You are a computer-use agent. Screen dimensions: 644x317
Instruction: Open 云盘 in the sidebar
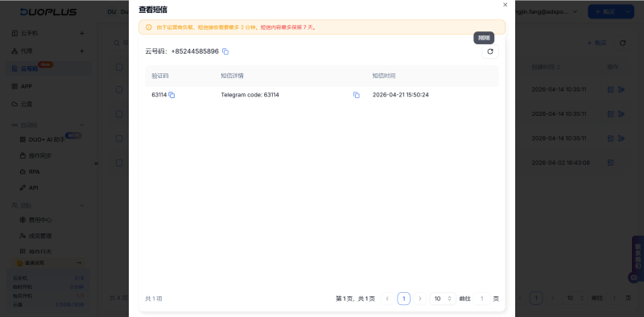27,104
